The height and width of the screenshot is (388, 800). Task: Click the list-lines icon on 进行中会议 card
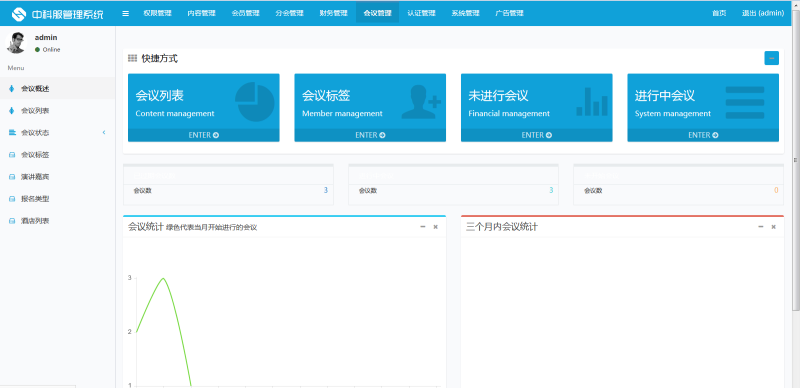pyautogui.click(x=745, y=102)
